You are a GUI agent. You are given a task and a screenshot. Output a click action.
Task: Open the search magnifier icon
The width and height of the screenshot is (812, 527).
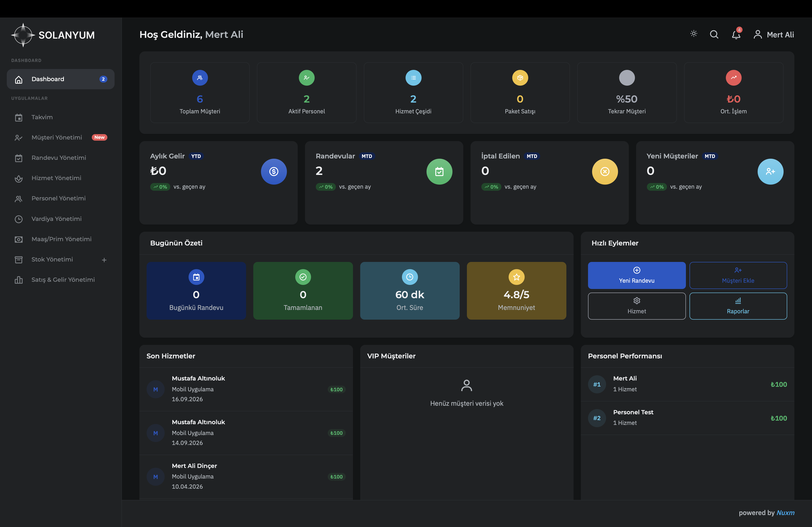tap(714, 34)
